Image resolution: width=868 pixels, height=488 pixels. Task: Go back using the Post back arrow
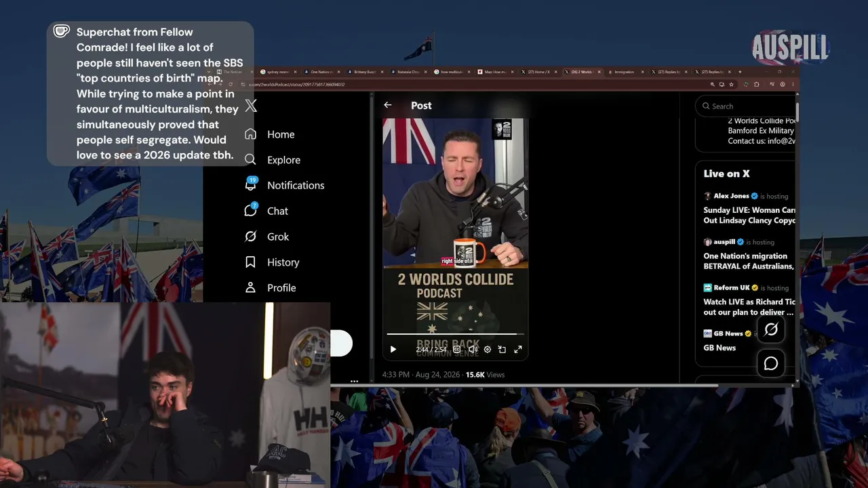[387, 105]
